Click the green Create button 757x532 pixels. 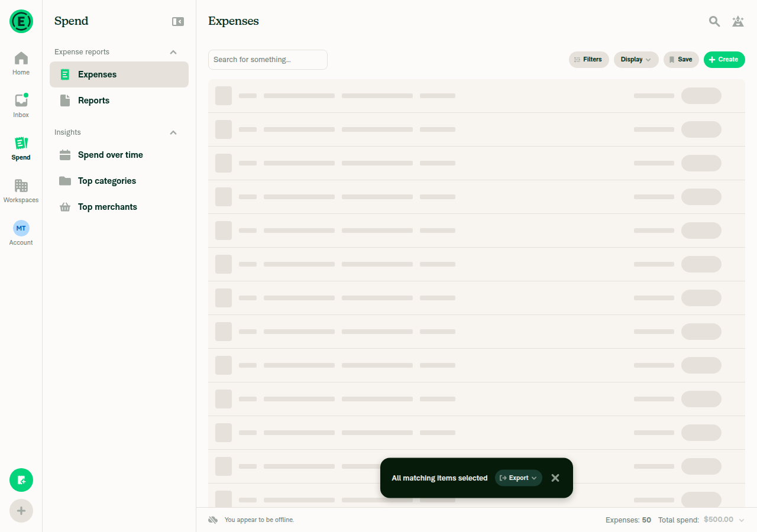pos(724,60)
